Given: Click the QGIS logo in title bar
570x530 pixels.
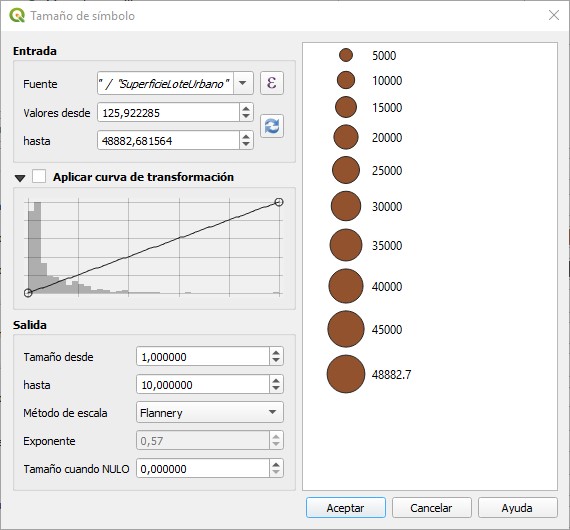Looking at the screenshot, I should tap(17, 16).
